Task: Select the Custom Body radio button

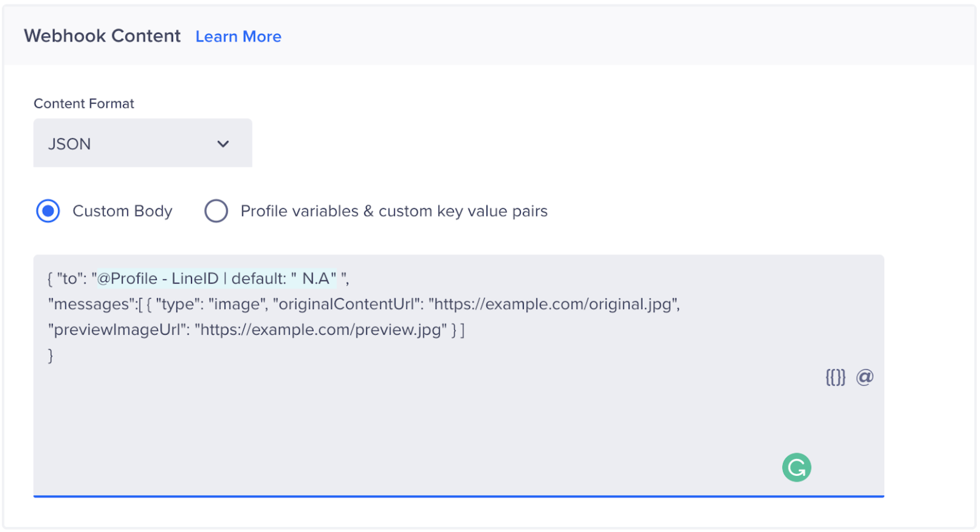Action: point(48,211)
